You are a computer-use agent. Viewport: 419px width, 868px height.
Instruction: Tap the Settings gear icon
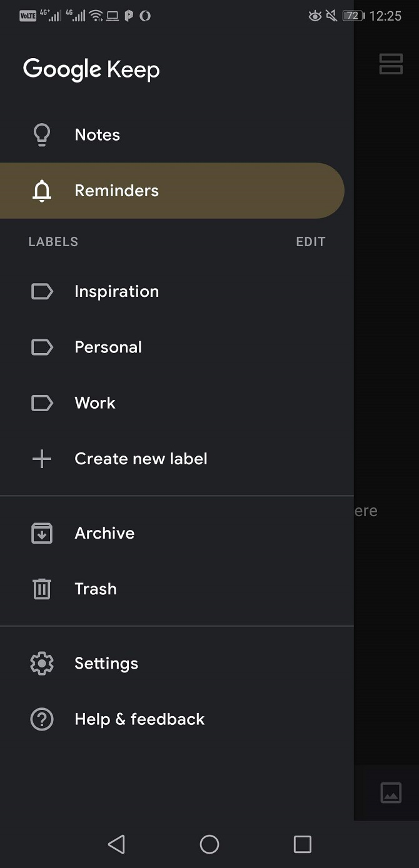pos(42,663)
